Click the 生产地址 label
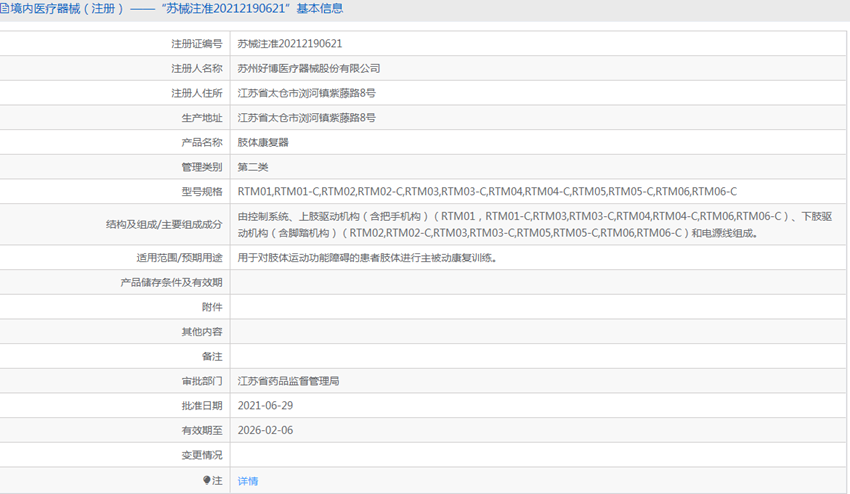Image resolution: width=850 pixels, height=494 pixels. click(x=202, y=118)
